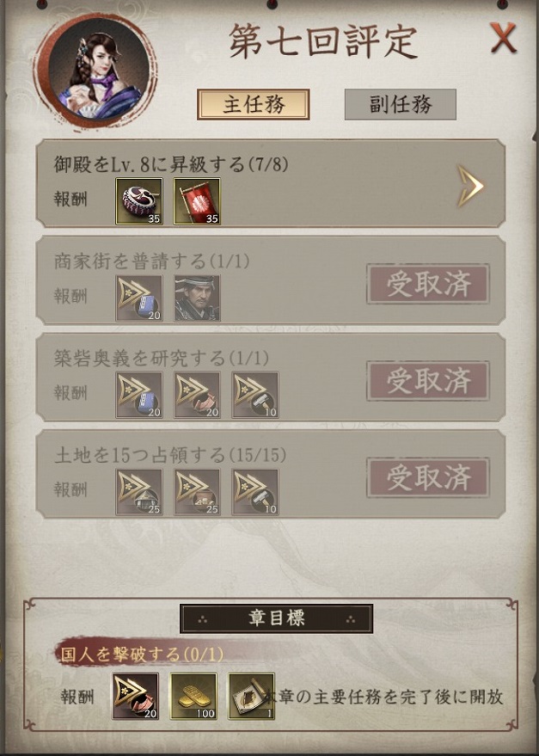Click the gold coins reward icon
This screenshot has height=756, width=539.
pos(193,696)
